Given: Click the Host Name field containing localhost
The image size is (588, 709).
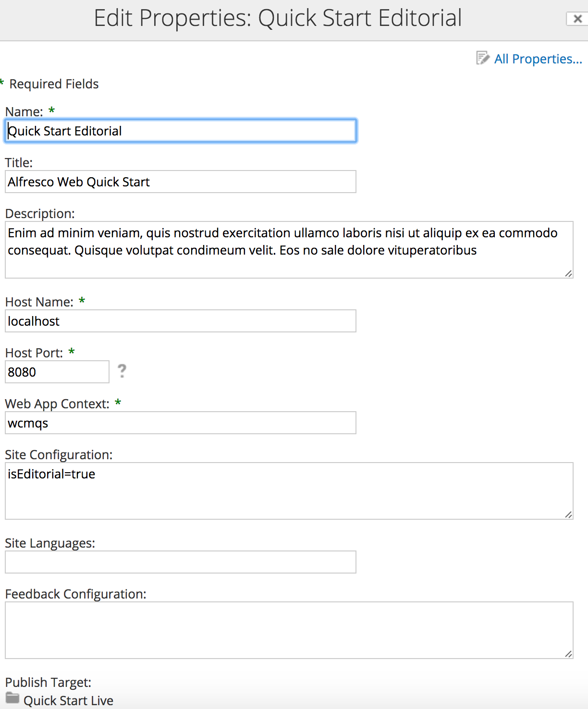Looking at the screenshot, I should point(181,321).
